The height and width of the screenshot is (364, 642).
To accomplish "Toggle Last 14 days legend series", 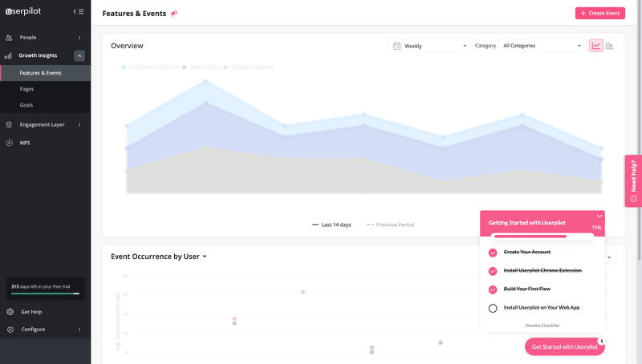I will pos(331,224).
